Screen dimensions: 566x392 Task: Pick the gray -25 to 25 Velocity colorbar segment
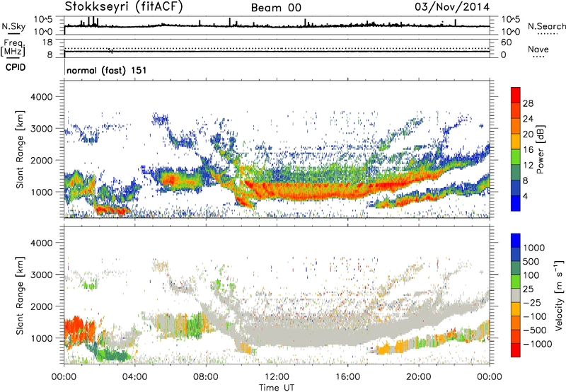516,295
